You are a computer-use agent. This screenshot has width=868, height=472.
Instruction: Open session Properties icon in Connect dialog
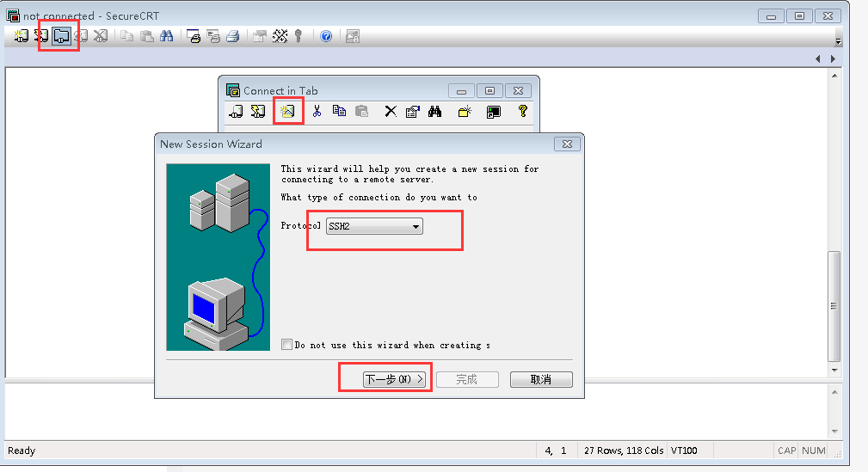(x=413, y=111)
